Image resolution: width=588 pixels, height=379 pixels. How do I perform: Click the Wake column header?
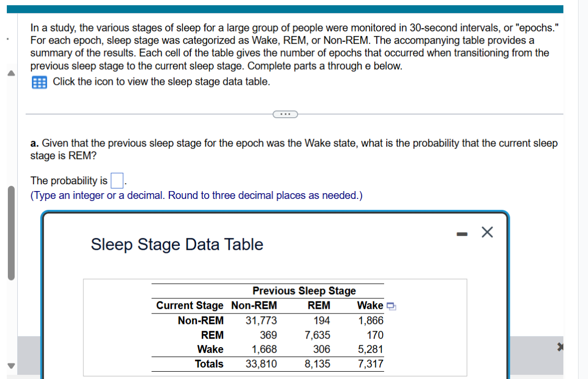pos(370,305)
